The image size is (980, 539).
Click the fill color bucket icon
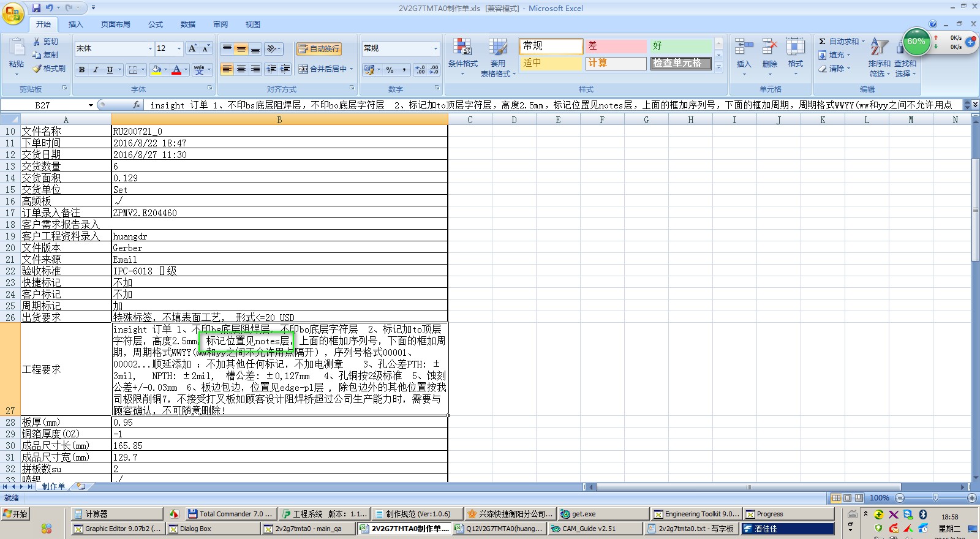157,70
